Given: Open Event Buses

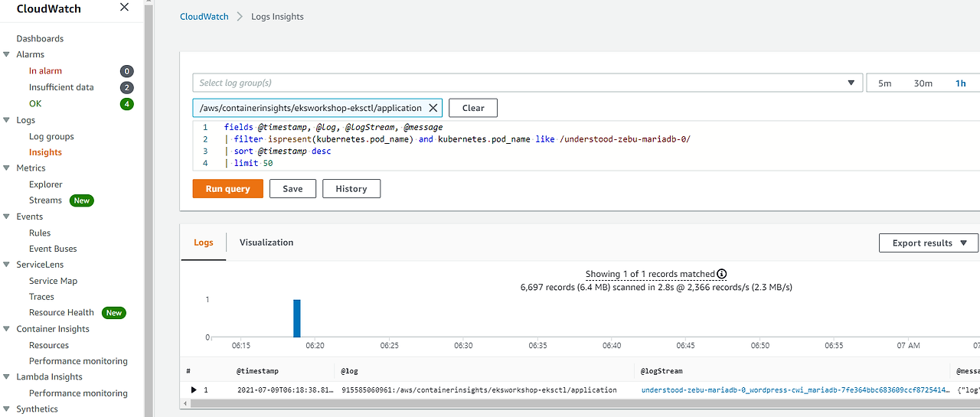Looking at the screenshot, I should 53,249.
